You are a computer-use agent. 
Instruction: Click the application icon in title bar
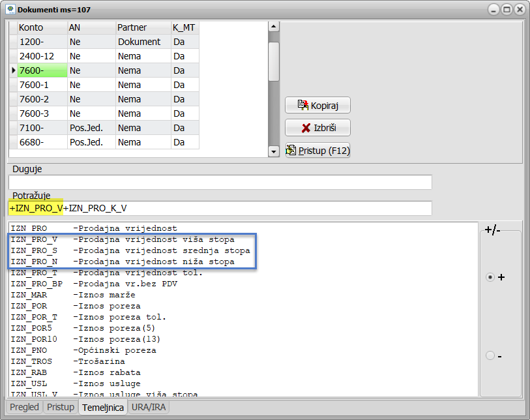tap(10, 10)
